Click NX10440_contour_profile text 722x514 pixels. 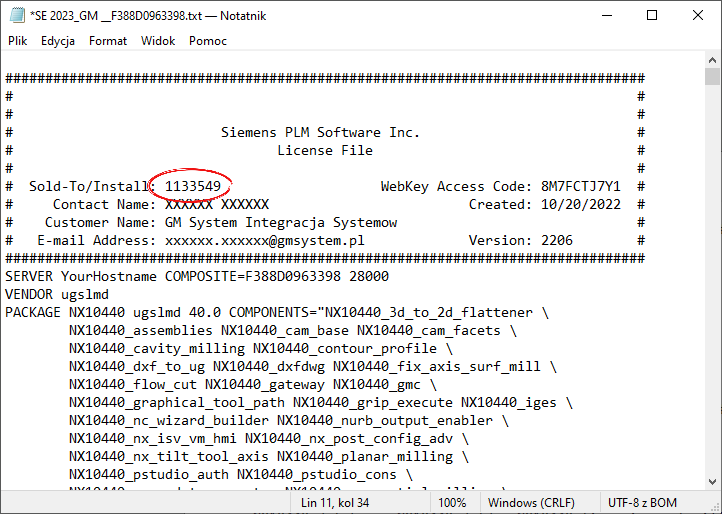coord(345,349)
